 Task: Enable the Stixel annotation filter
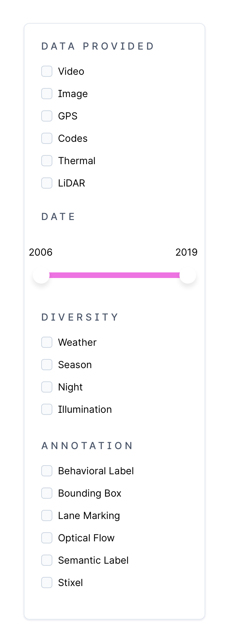[x=46, y=583]
